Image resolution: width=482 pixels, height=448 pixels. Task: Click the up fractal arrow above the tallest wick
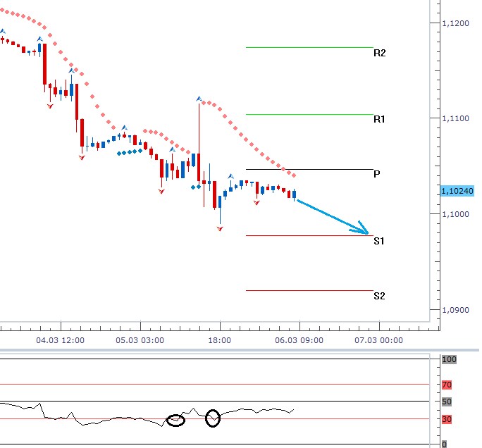[x=199, y=99]
